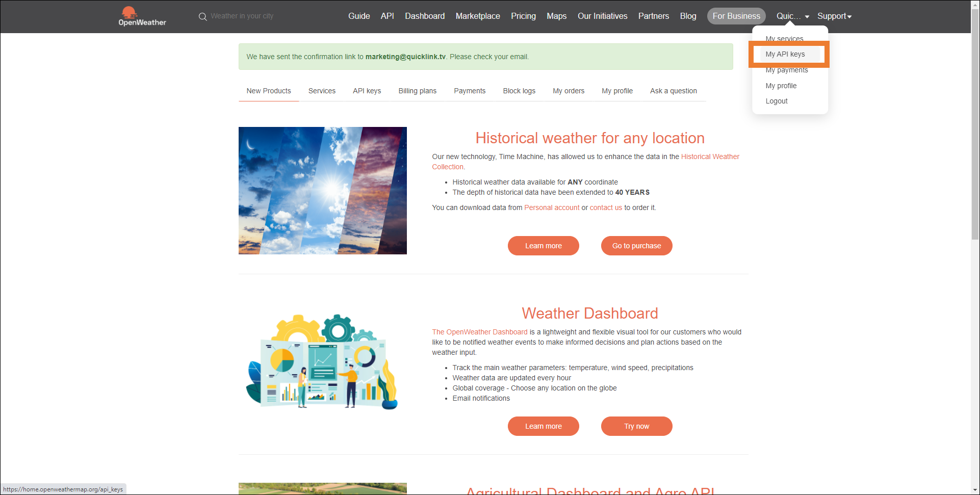Visit the Marketplace link
The height and width of the screenshot is (495, 980).
478,16
